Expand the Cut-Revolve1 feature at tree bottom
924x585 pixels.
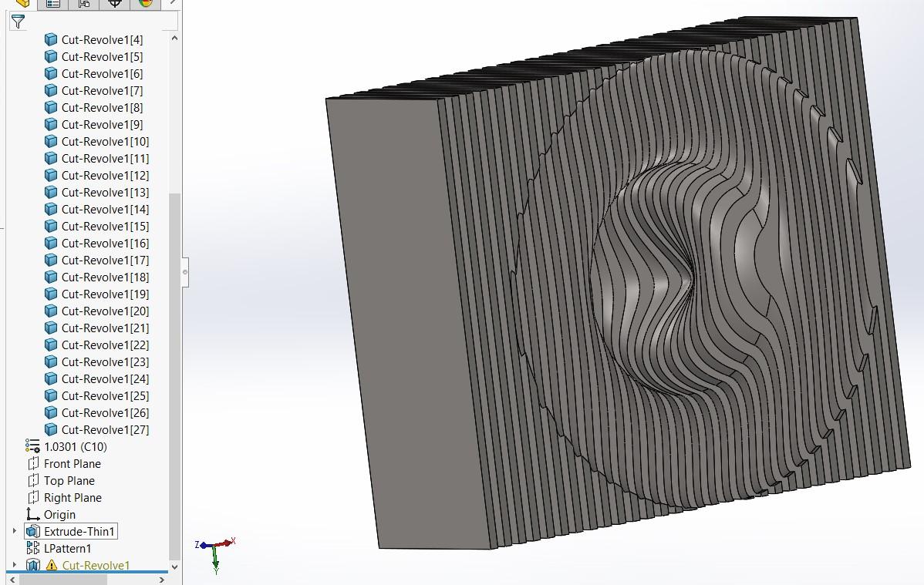14,564
